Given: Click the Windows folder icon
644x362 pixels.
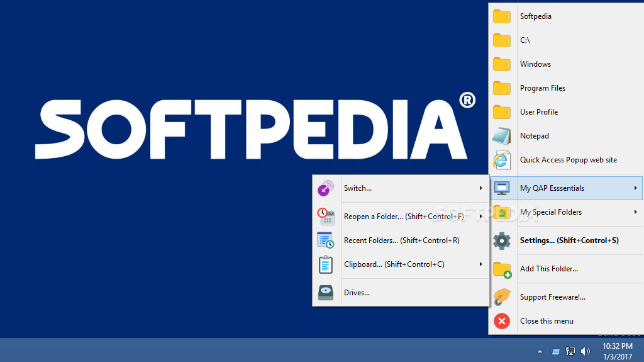Looking at the screenshot, I should 501,64.
